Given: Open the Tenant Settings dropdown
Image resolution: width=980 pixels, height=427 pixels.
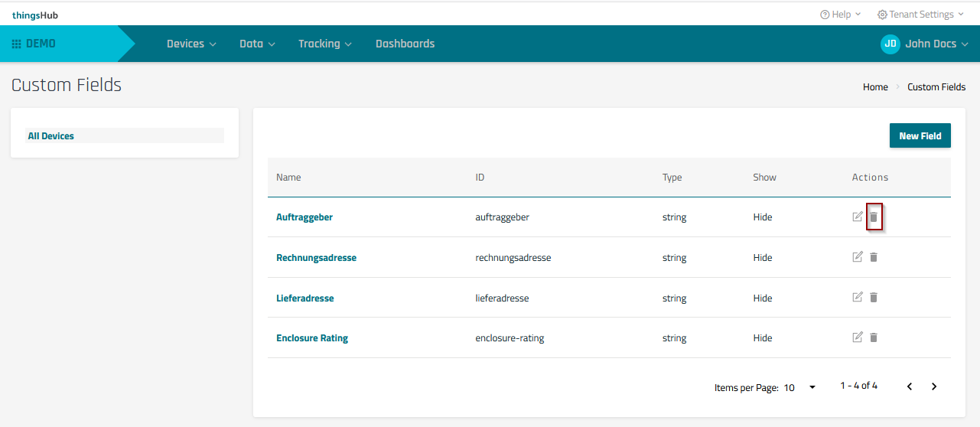Looking at the screenshot, I should pos(920,15).
